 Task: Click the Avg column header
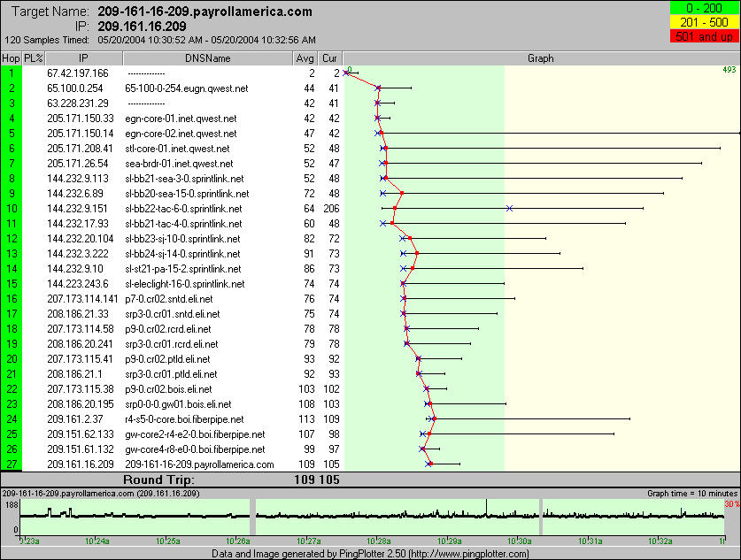pos(305,58)
